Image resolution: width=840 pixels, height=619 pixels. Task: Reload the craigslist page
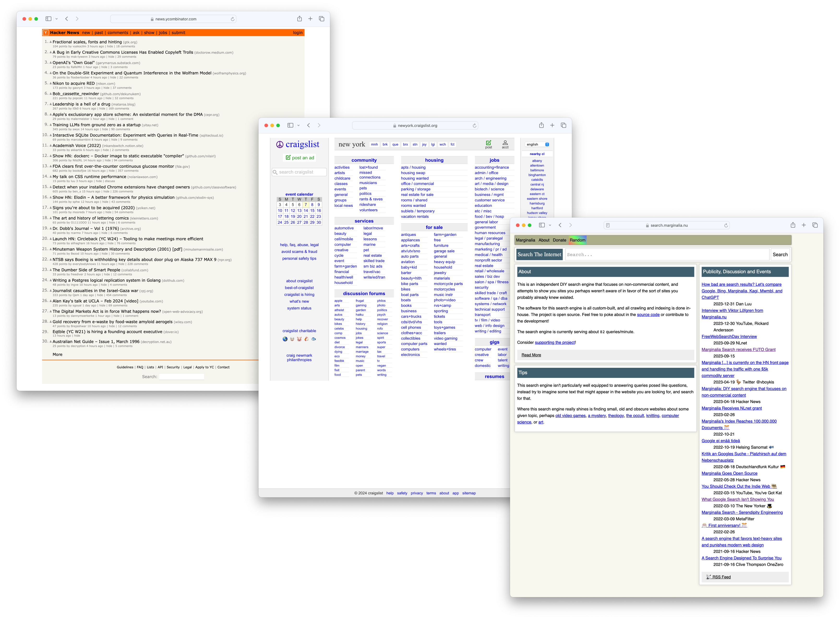tap(474, 125)
